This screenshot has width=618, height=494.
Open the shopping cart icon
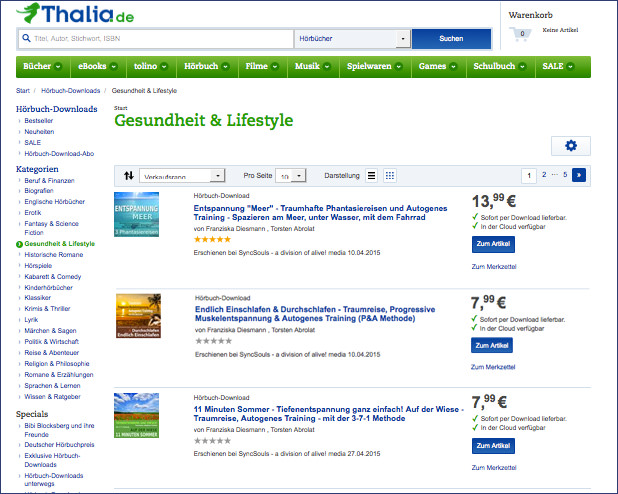pyautogui.click(x=520, y=34)
